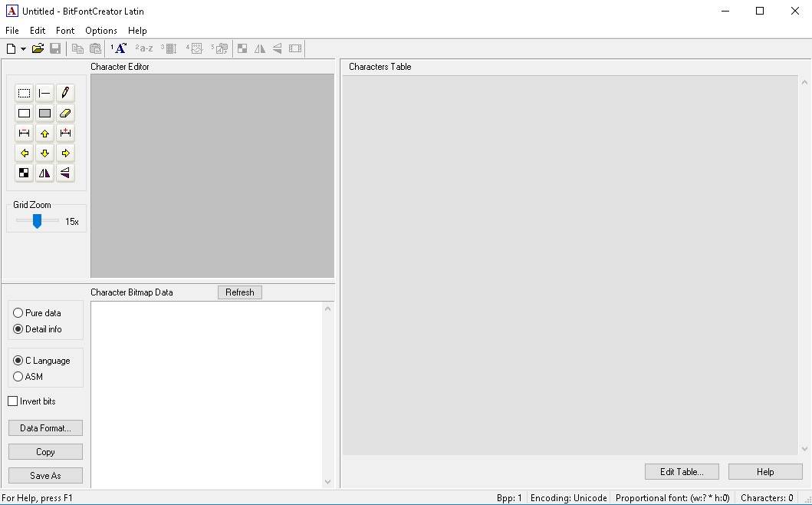Click the Import Font toolbar icon
The width and height of the screenshot is (812, 505).
click(x=119, y=48)
